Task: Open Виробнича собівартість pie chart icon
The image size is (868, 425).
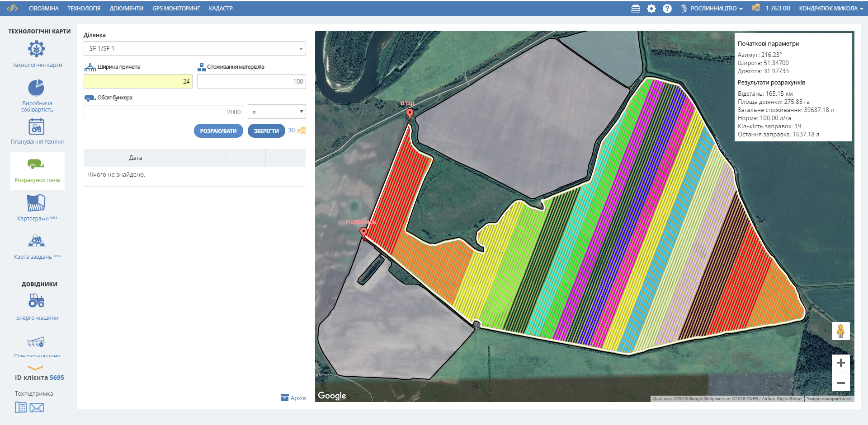Action: [x=36, y=88]
